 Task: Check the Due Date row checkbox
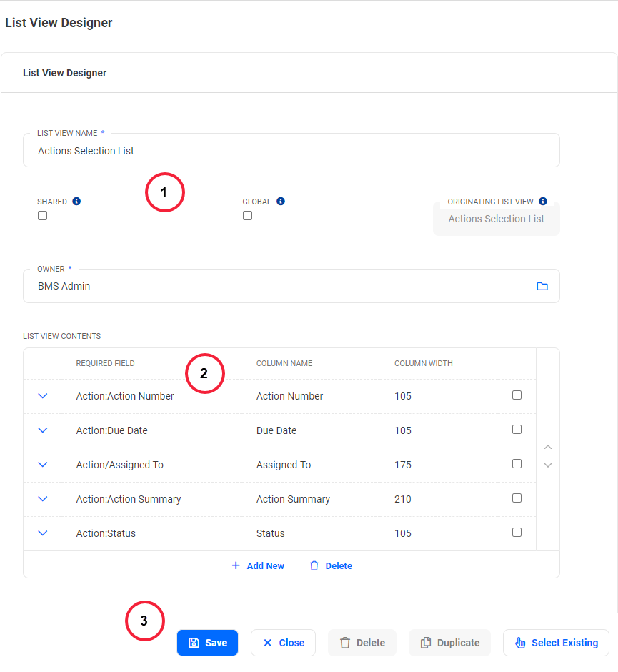pos(517,429)
